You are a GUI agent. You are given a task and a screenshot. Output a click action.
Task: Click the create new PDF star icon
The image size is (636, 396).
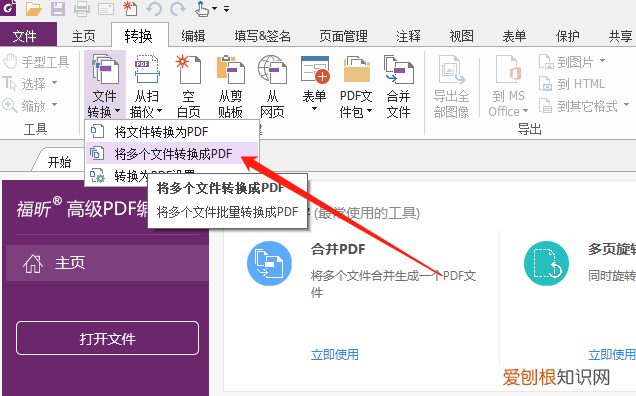pyautogui.click(x=130, y=8)
